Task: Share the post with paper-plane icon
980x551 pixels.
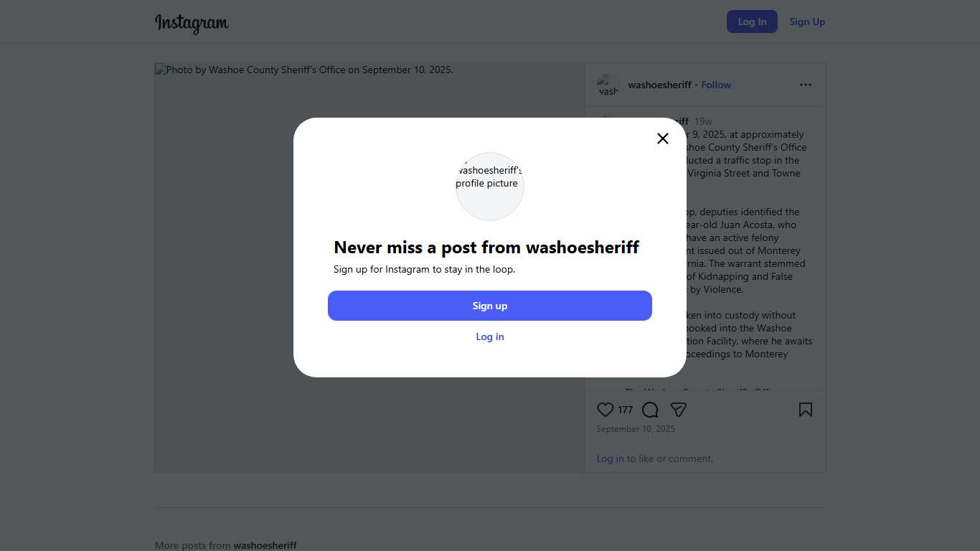Action: pyautogui.click(x=679, y=410)
